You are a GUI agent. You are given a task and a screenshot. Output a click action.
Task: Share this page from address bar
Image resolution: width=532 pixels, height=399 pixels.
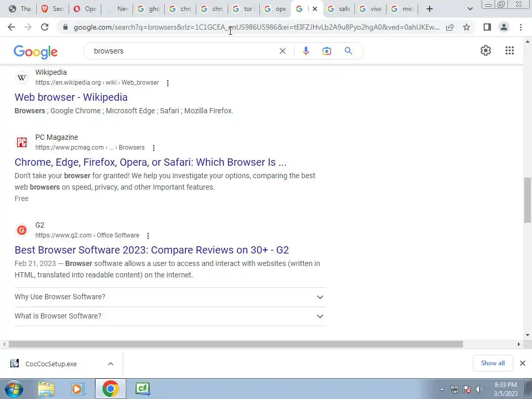[450, 27]
